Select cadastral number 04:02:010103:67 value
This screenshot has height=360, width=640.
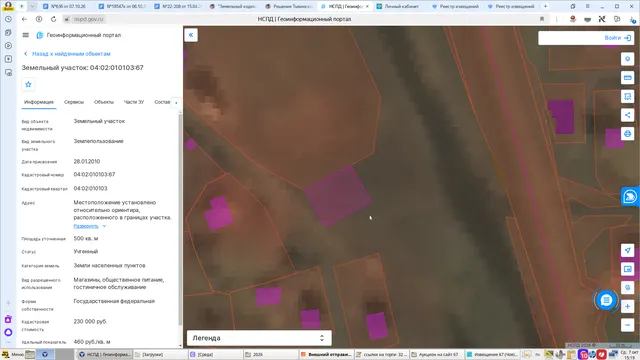(x=94, y=174)
